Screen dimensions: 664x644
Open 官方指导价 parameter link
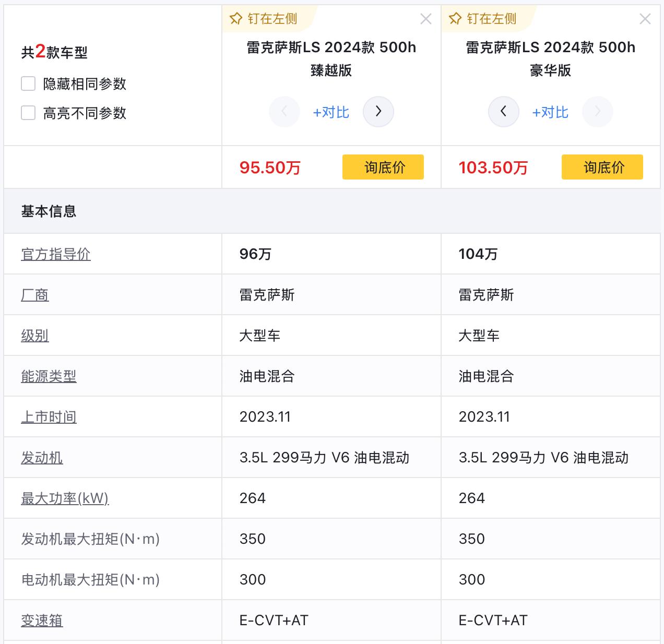click(56, 254)
